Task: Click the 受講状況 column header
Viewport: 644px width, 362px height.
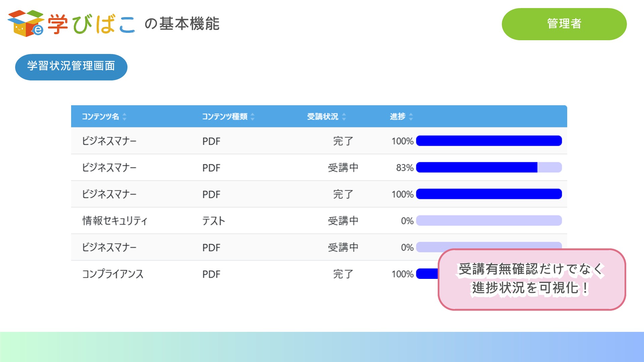Action: coord(323,117)
